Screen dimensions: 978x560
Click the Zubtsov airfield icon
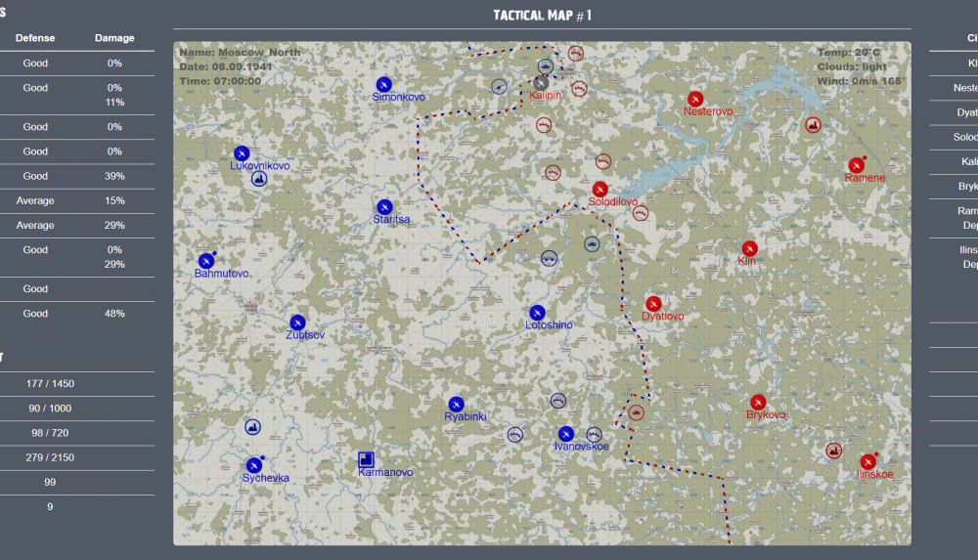click(x=297, y=323)
